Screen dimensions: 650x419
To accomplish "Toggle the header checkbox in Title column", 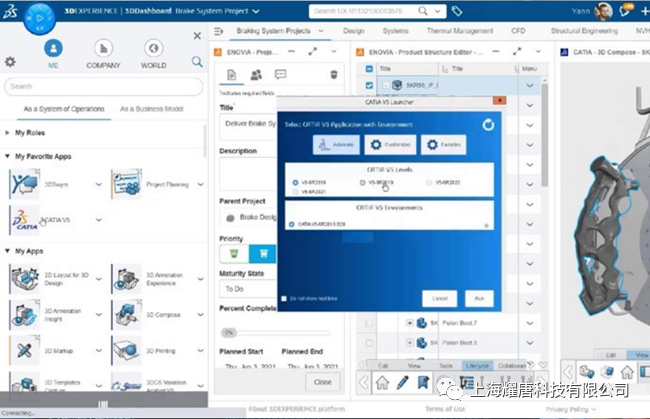I will [x=369, y=69].
